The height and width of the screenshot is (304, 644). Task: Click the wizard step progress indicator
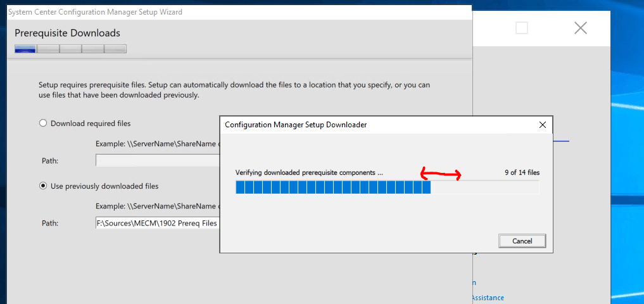(70, 49)
